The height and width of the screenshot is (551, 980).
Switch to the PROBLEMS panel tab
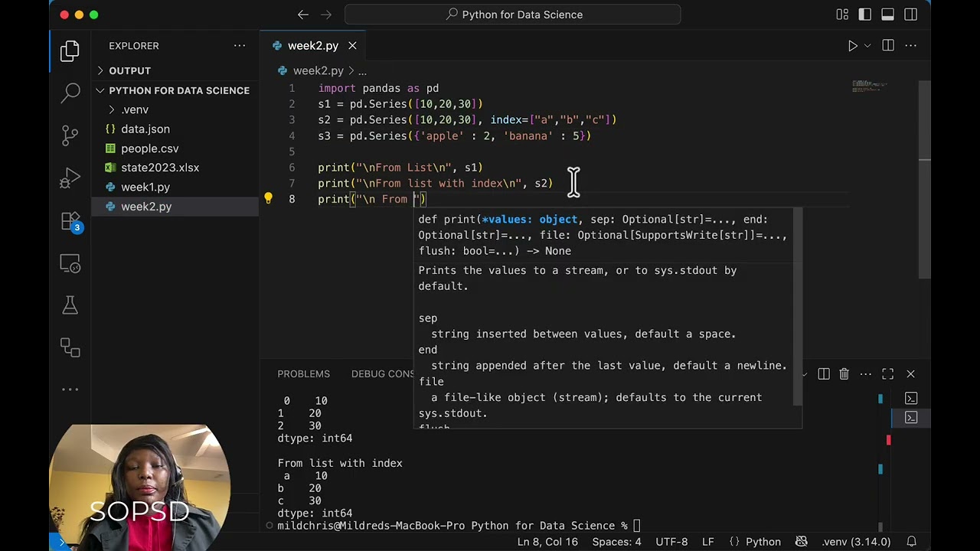(x=303, y=373)
